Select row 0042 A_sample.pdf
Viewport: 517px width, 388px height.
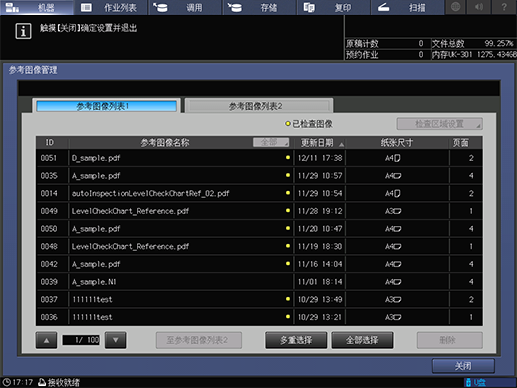tap(259, 264)
